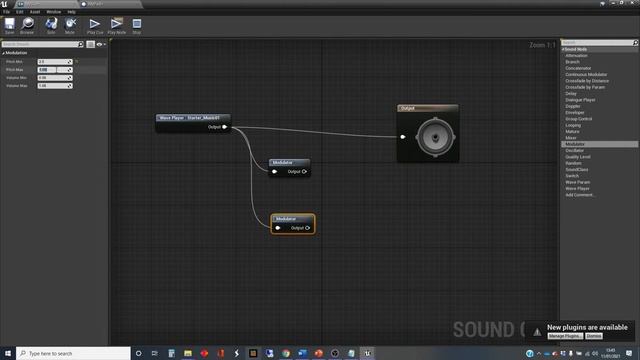
Task: Click the property matrix grid icon
Action: click(91, 44)
